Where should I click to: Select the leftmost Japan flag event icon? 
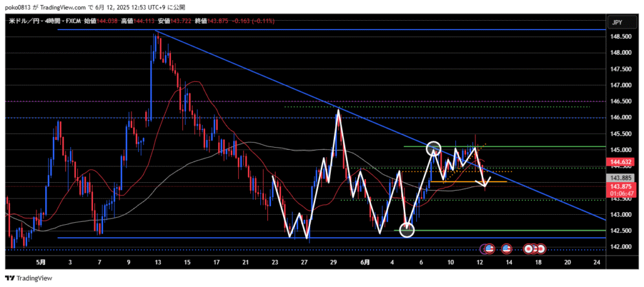(530, 249)
